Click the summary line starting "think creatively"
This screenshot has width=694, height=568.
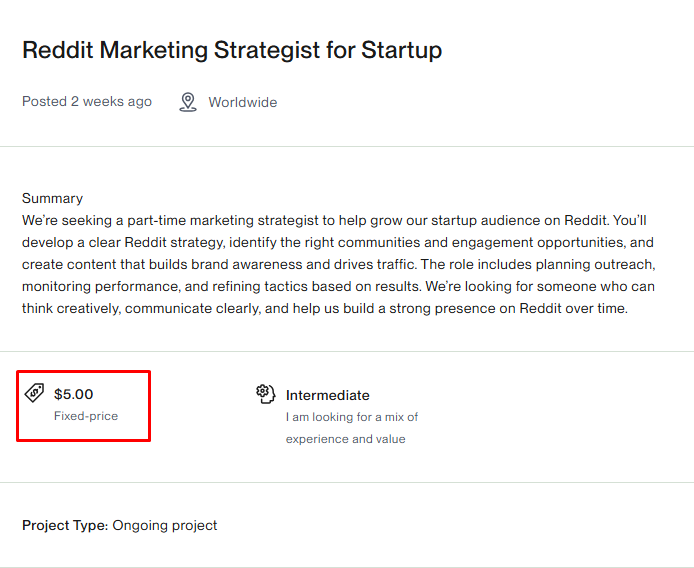[325, 308]
